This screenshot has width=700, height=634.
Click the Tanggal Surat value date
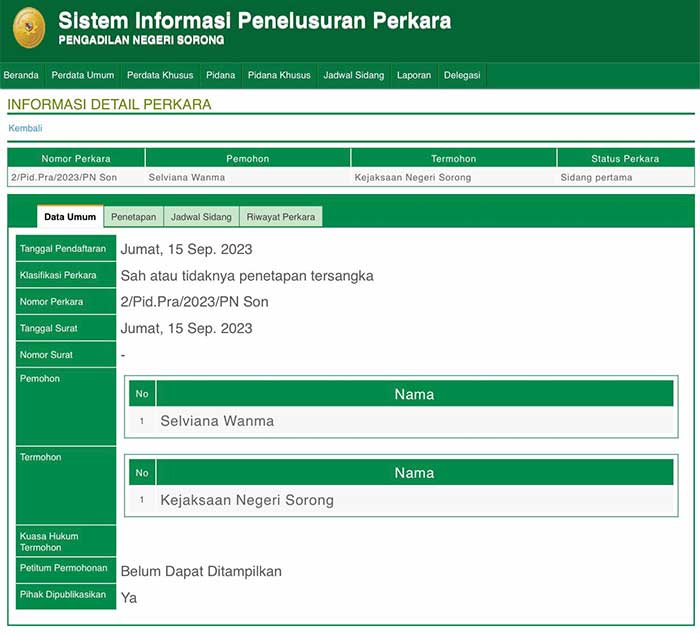pos(187,328)
